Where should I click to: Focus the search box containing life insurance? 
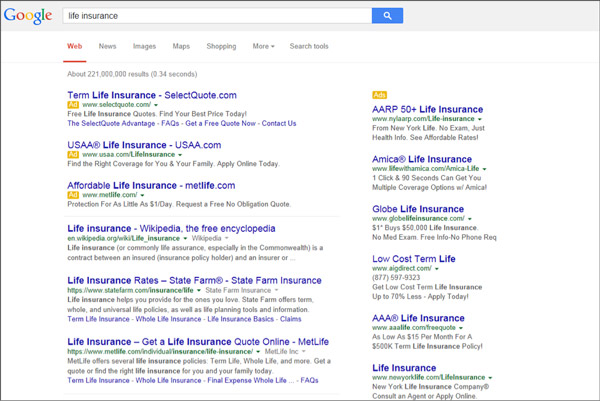click(x=217, y=16)
